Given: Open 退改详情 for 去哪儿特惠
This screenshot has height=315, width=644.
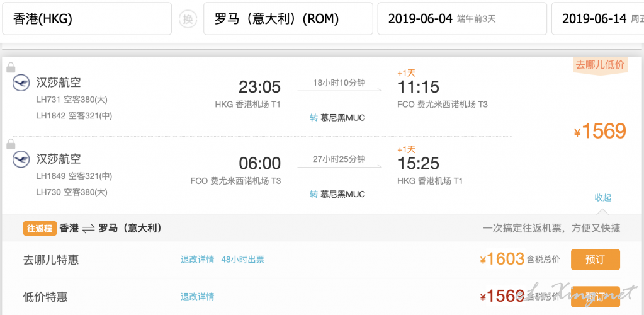Looking at the screenshot, I should (x=197, y=260).
